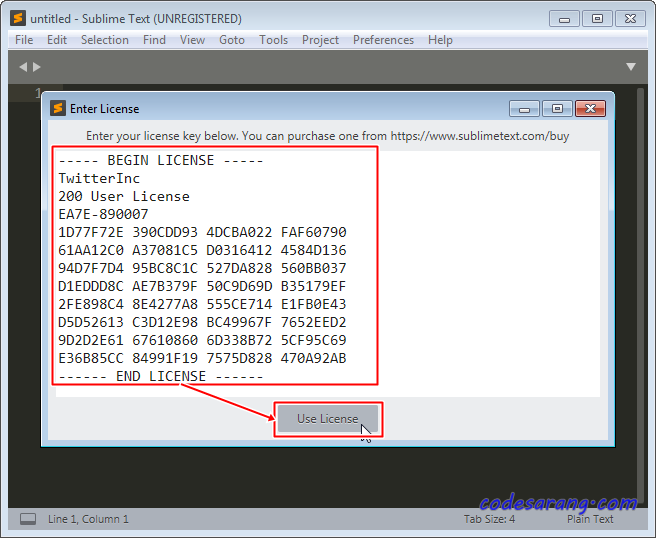This screenshot has height=538, width=656.
Task: Open the Tools menu
Action: click(273, 40)
